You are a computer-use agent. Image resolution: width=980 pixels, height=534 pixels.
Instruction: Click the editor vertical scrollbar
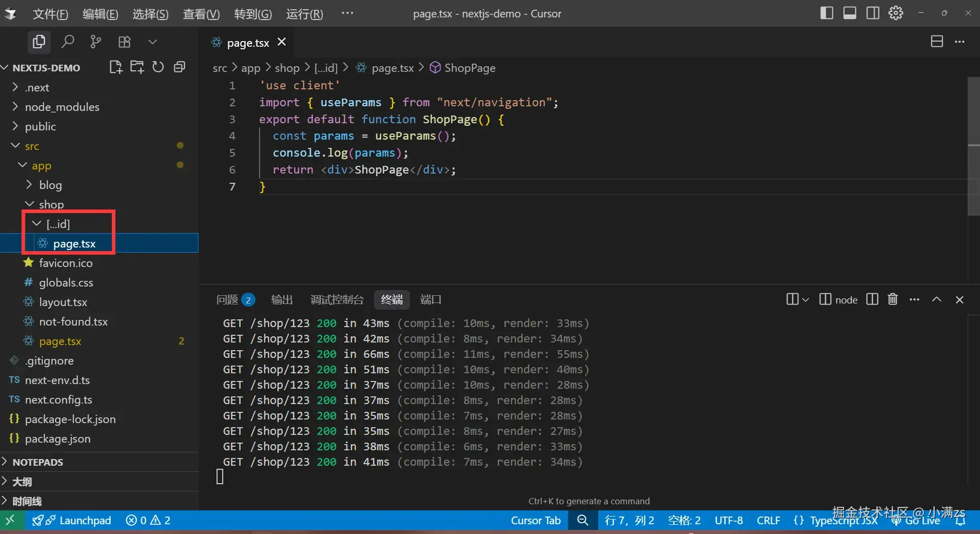click(973, 146)
